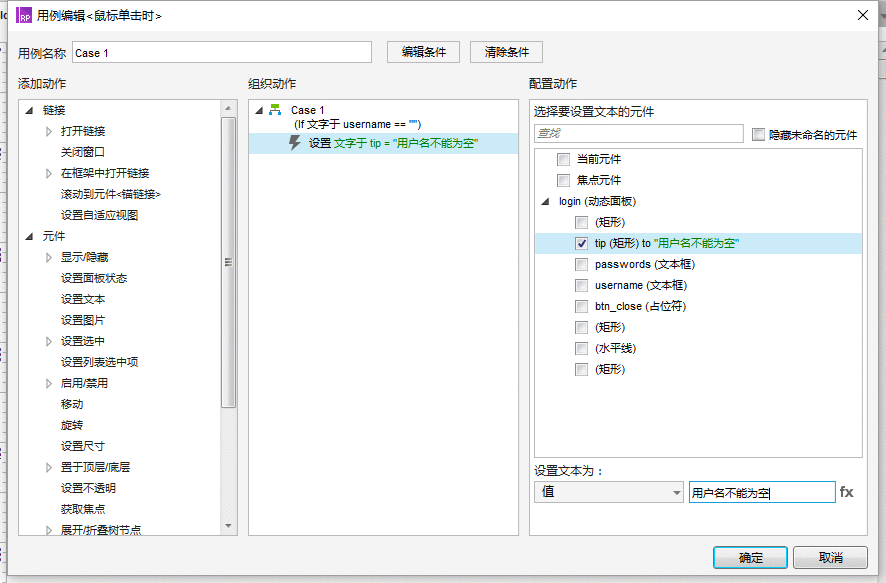Expand the 置于顶层/底层 action
Viewport: 886px width, 583px height.
(x=49, y=467)
